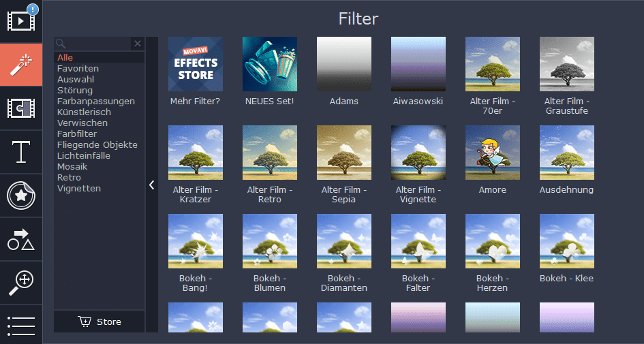Pick the Bokeh - Klee filter

[x=567, y=241]
